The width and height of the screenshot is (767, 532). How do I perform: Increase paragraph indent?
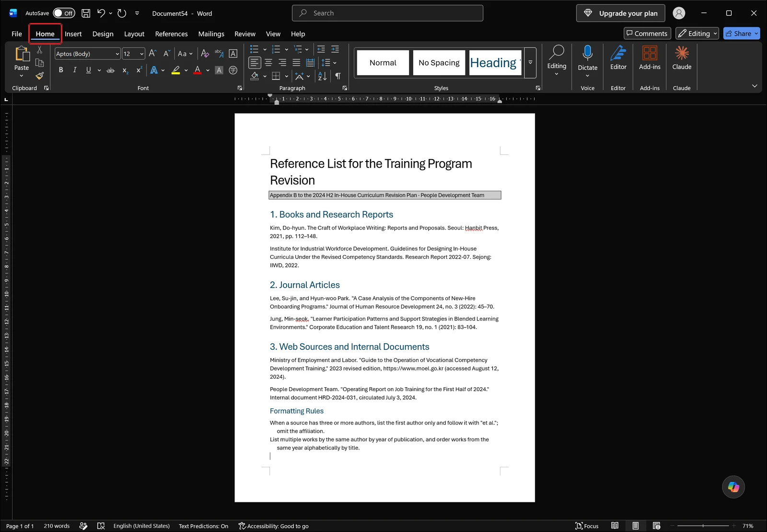click(x=335, y=49)
